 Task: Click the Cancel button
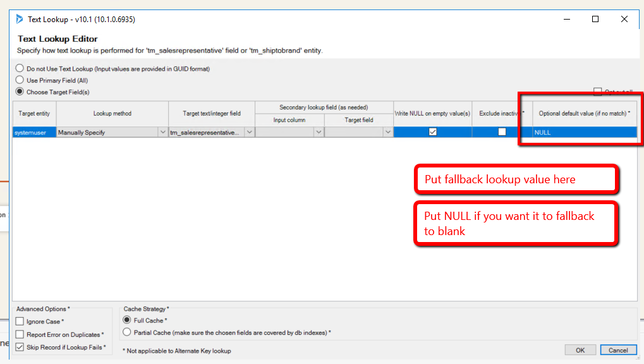coord(618,350)
